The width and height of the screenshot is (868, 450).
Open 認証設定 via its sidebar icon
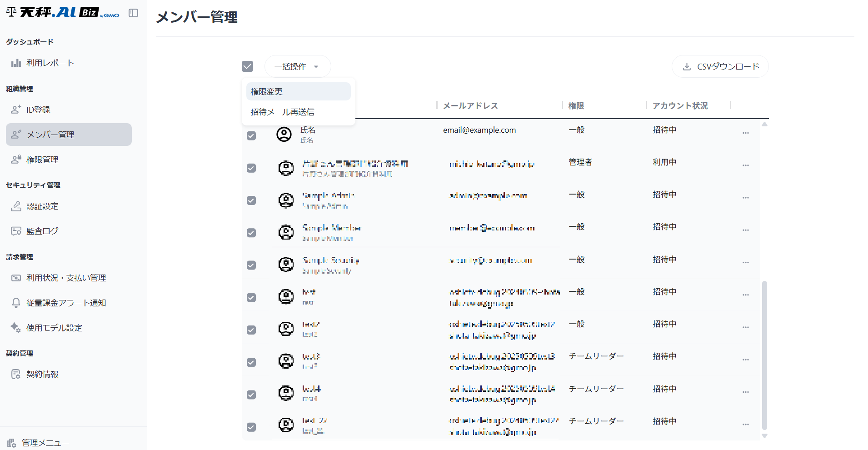coord(16,206)
